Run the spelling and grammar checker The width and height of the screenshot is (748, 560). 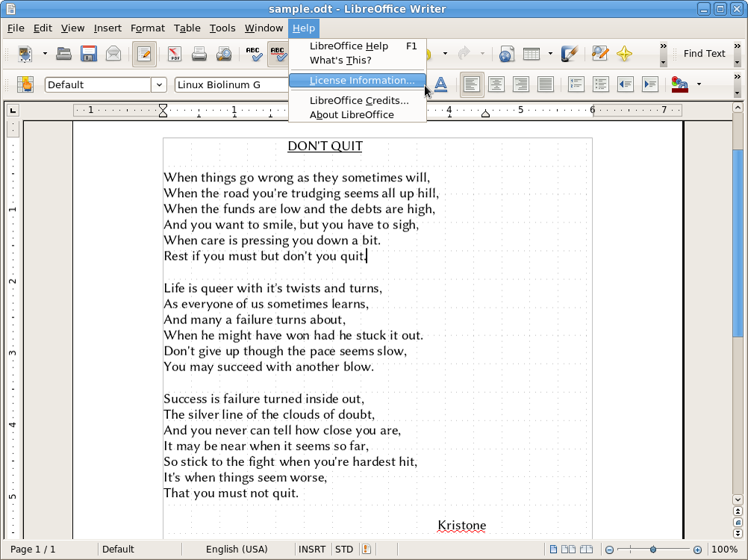[x=253, y=54]
